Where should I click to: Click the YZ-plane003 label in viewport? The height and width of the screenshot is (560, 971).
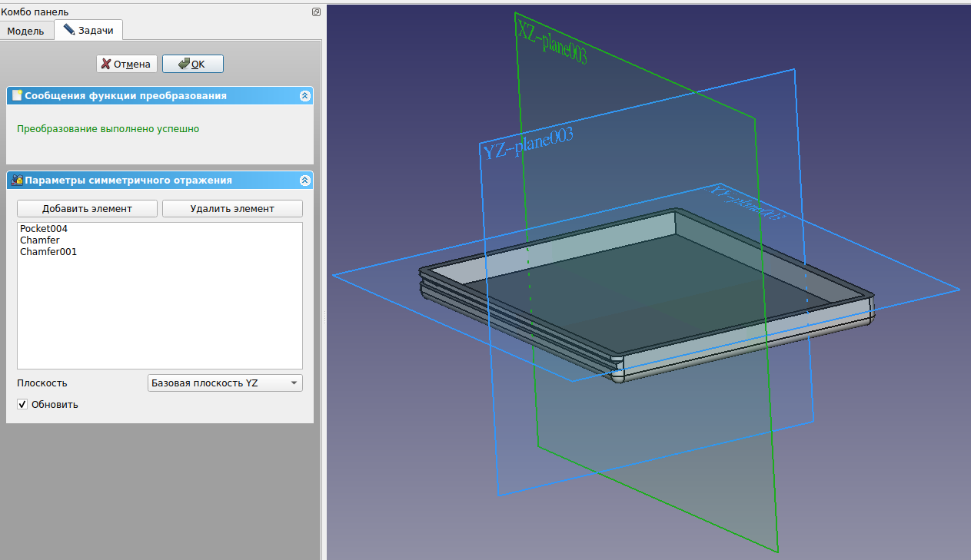[528, 144]
